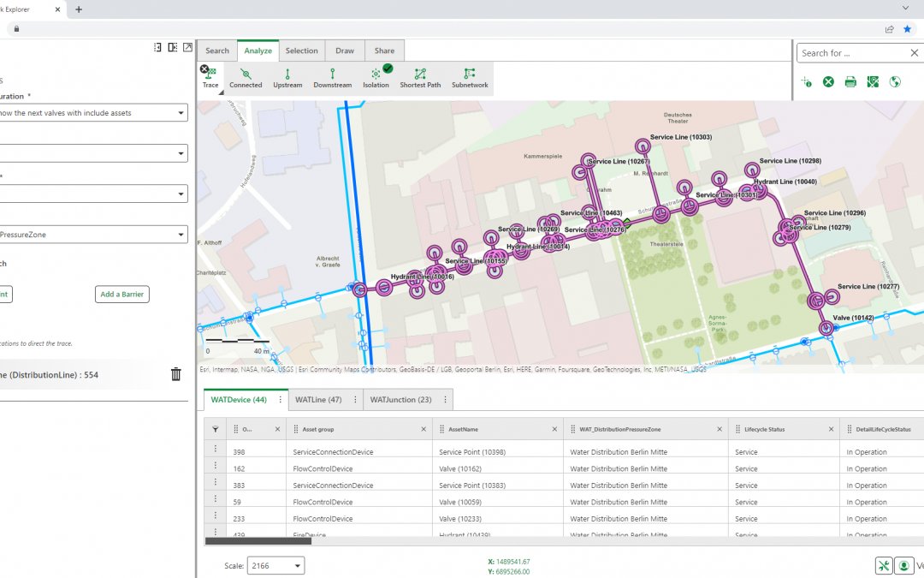Click the green circle X clear icon
The width and height of the screenshot is (924, 578).
(x=828, y=82)
